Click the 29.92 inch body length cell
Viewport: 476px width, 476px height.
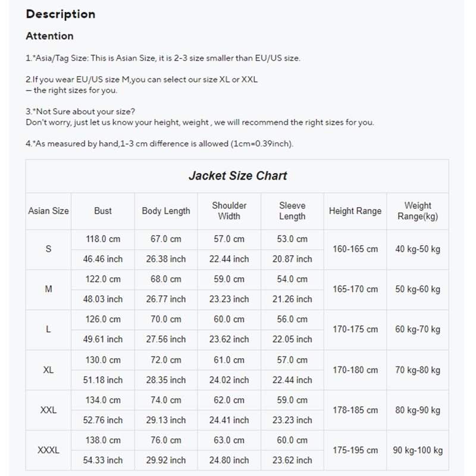point(166,461)
